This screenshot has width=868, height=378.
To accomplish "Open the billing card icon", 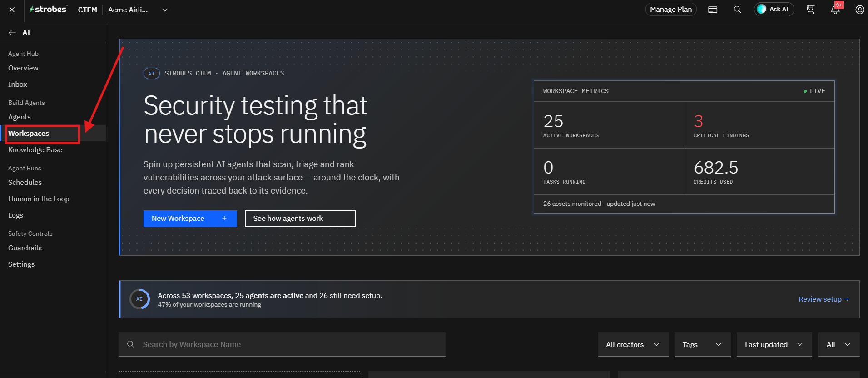I will 713,10.
